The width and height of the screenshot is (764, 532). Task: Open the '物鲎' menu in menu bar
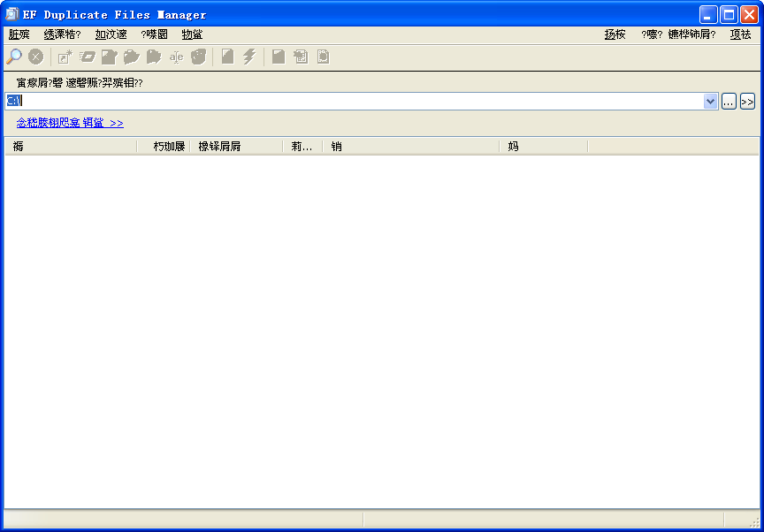(192, 34)
